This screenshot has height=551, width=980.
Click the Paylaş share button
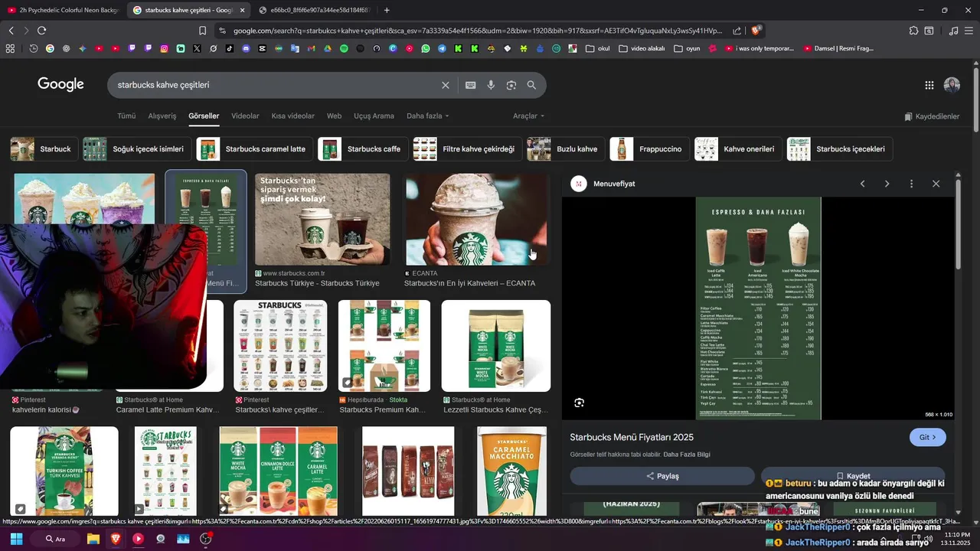662,476
